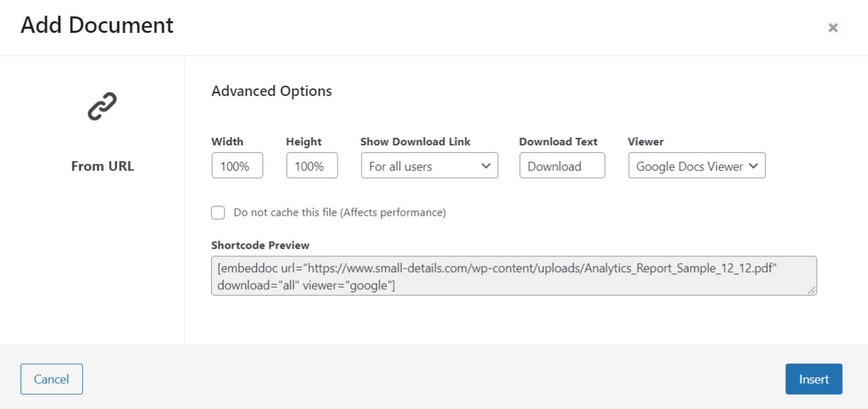Image resolution: width=868 pixels, height=409 pixels.
Task: Click inside the Shortcode Preview textarea
Action: [513, 276]
